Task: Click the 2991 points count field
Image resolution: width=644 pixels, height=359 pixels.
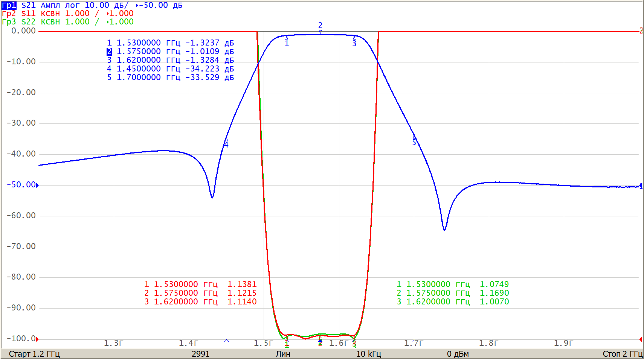Action: click(x=200, y=354)
